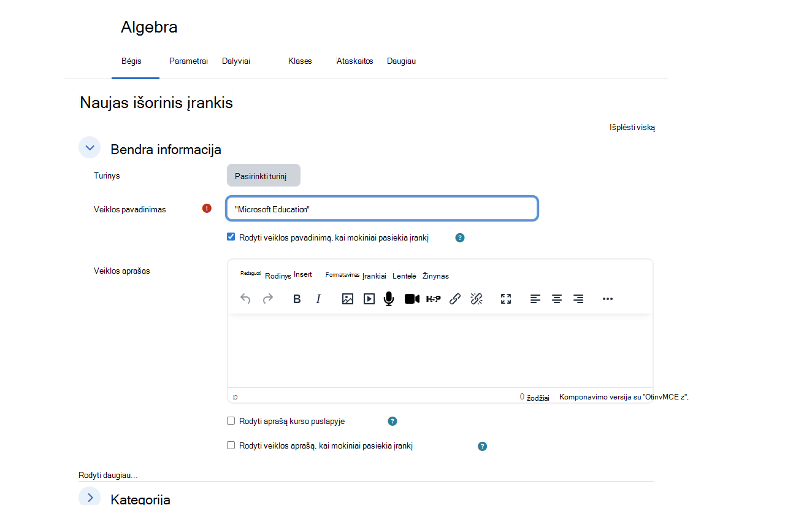The height and width of the screenshot is (505, 812).
Task: Check 'Rodyti veiklos aprašą, kai mokiniai pasiekia įrankį'
Action: pos(231,445)
